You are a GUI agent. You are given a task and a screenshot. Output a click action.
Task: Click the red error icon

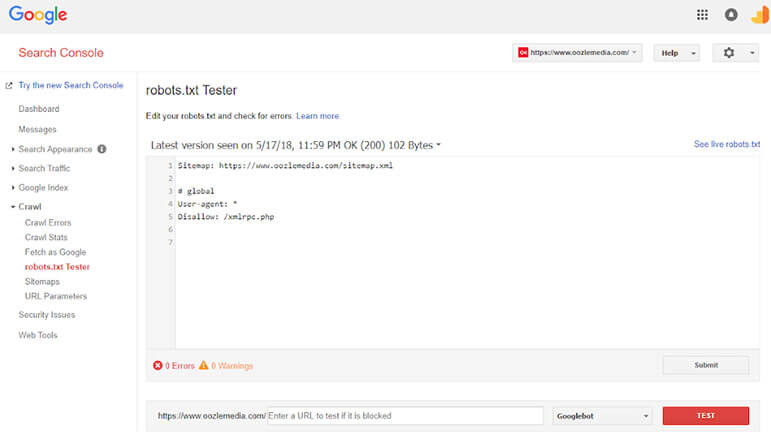tap(157, 365)
